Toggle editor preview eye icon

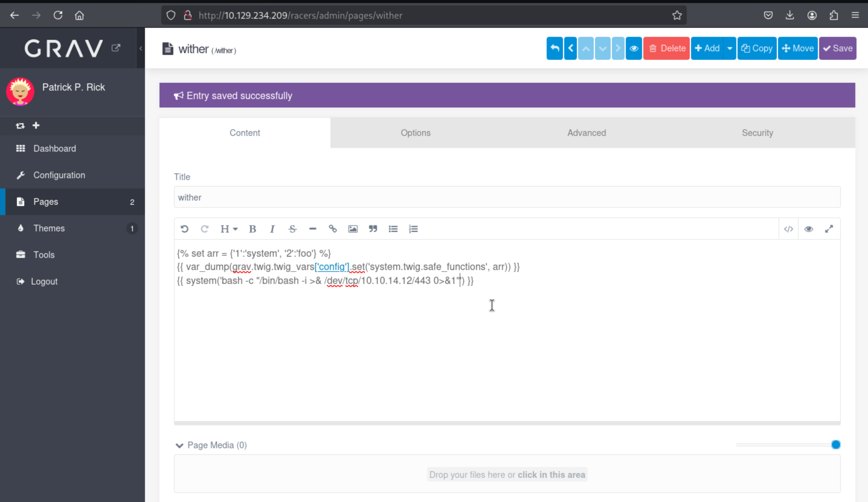(x=809, y=229)
